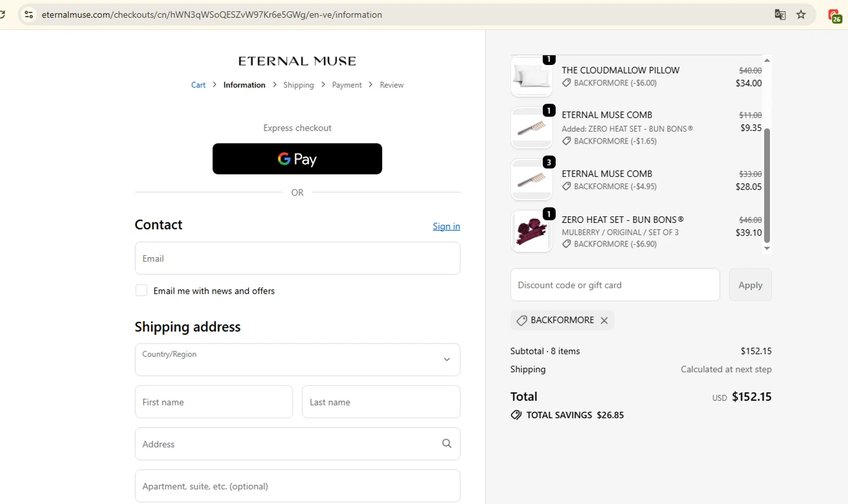Check Email me with news and offers
This screenshot has width=848, height=504.
pos(141,290)
